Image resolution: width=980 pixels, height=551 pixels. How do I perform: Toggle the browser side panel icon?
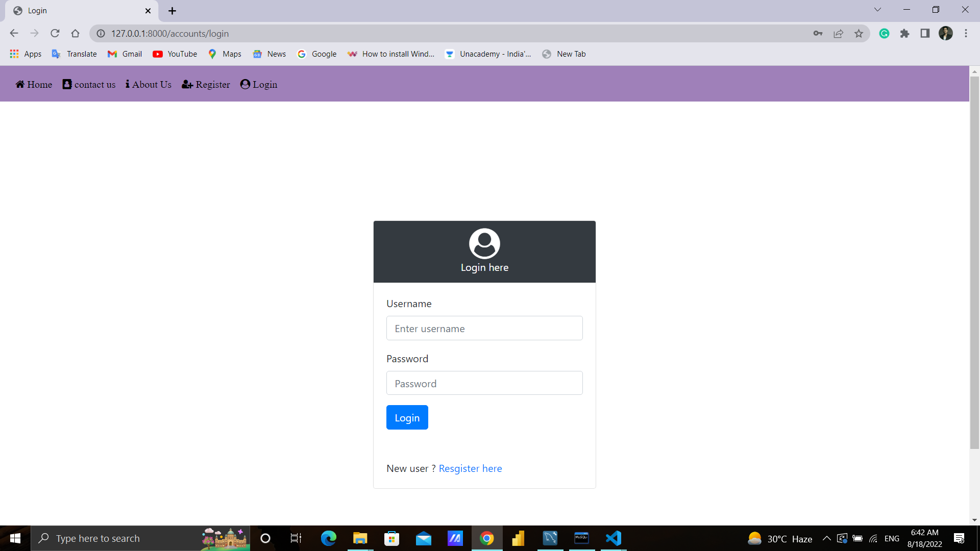coord(925,33)
